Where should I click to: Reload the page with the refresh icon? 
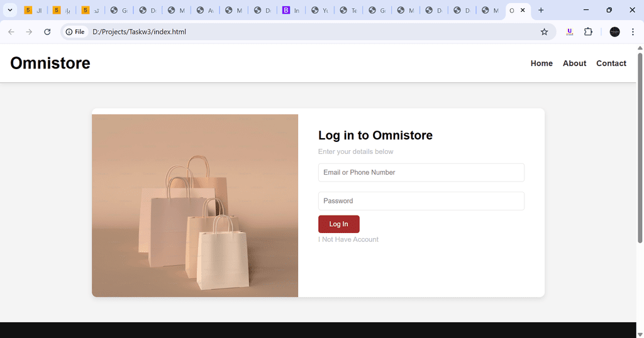click(x=47, y=31)
